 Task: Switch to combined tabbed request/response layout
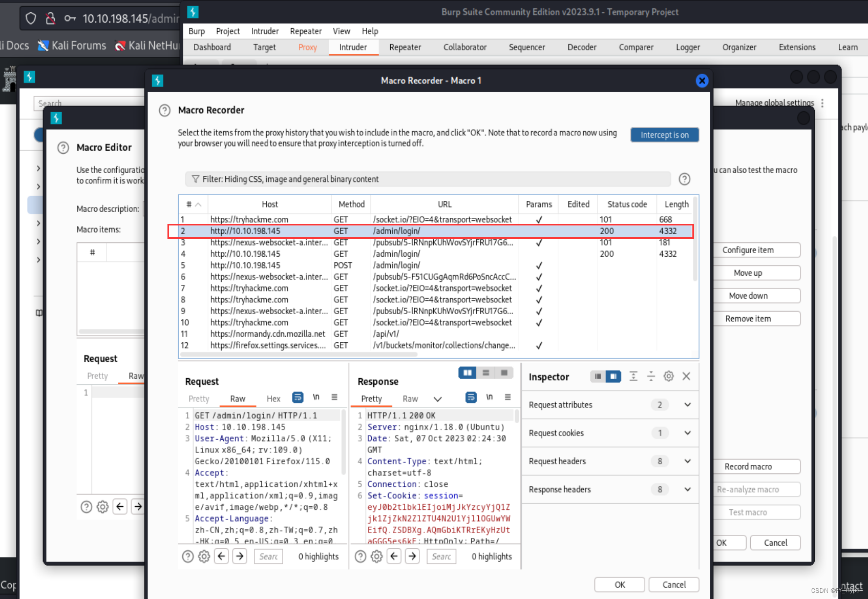coord(504,373)
